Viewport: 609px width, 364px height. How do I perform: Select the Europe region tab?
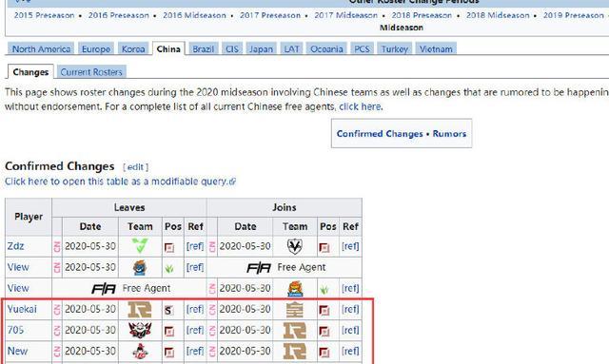[x=96, y=48]
